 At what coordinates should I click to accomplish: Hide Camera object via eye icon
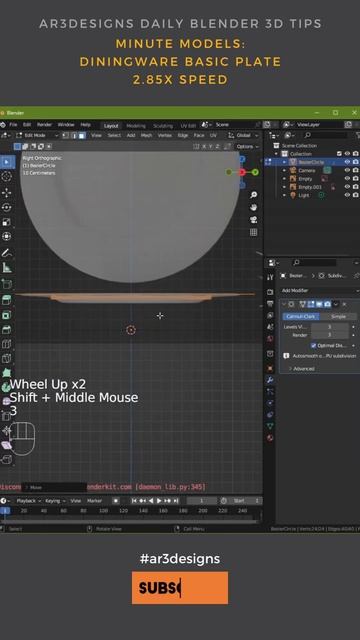tap(347, 170)
